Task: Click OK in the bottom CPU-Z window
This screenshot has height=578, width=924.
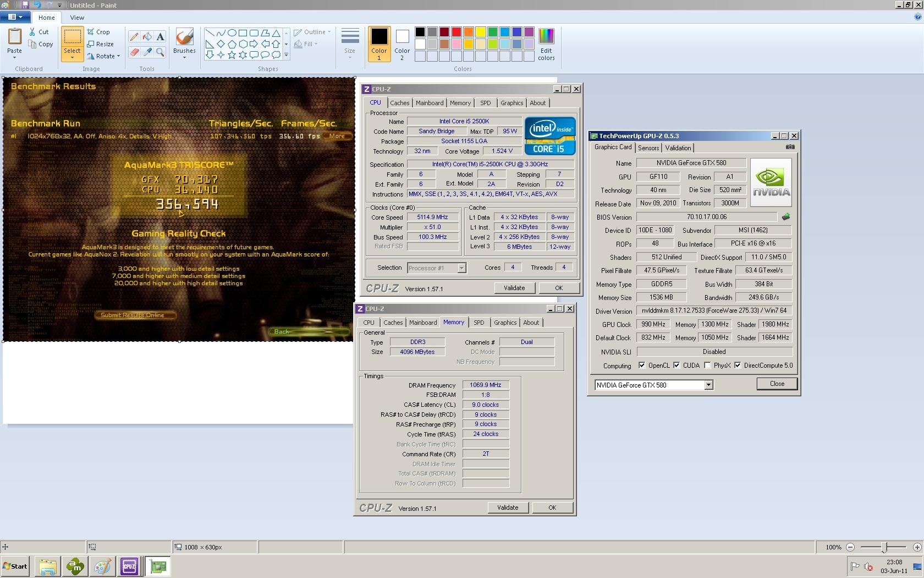Action: (552, 508)
